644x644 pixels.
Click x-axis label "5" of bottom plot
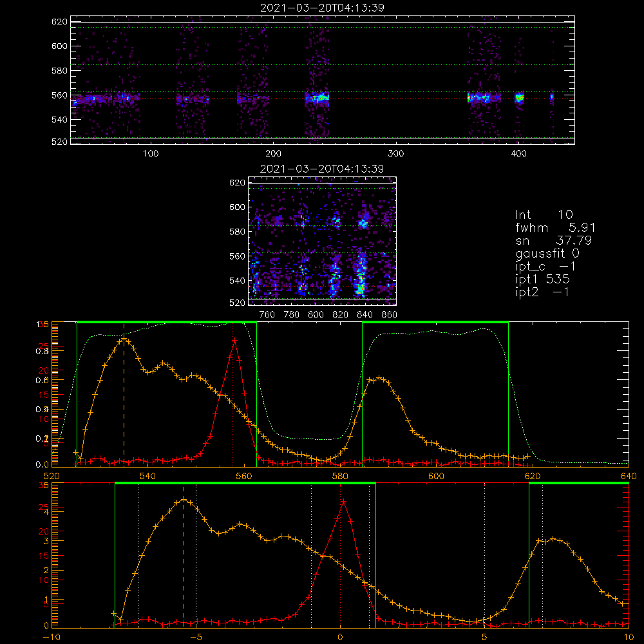click(x=484, y=637)
